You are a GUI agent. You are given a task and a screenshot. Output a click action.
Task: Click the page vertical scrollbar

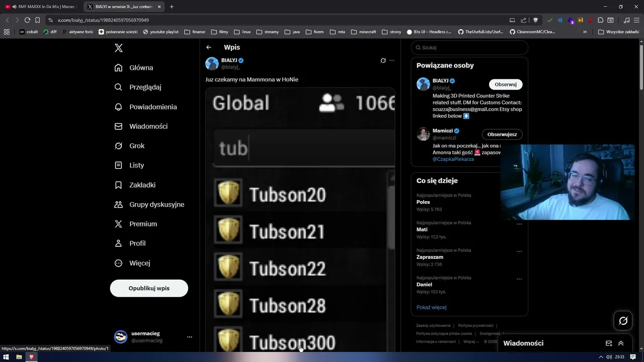point(641,67)
